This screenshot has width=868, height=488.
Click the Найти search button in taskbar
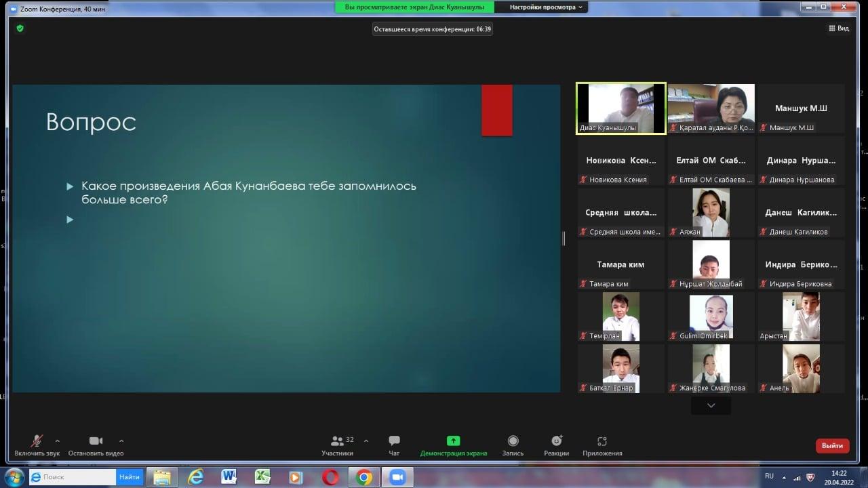(129, 477)
